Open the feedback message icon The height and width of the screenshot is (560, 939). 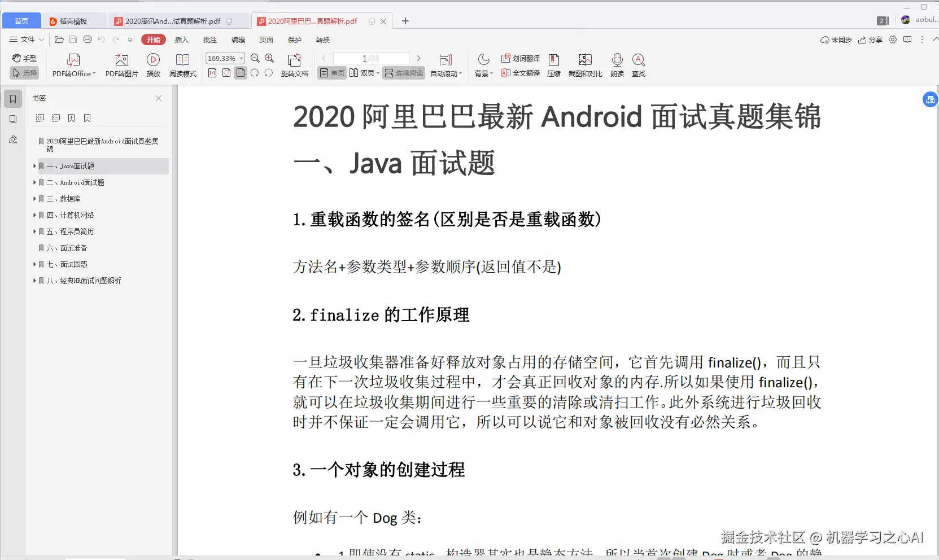point(907,40)
